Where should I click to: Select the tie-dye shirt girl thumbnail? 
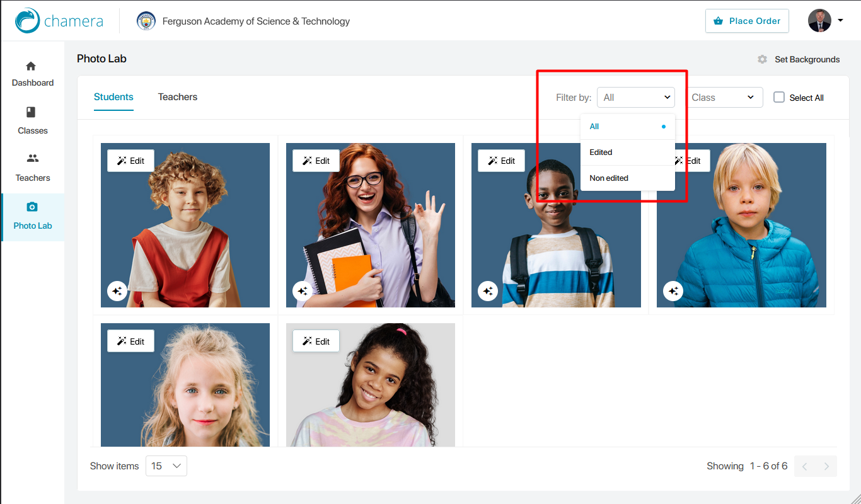(x=371, y=385)
